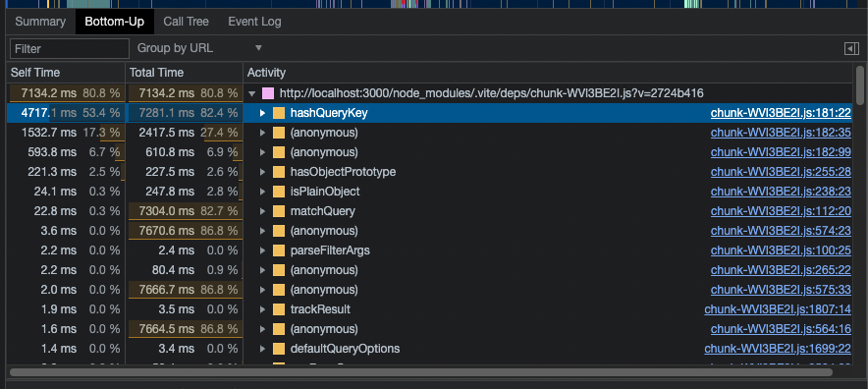The height and width of the screenshot is (389, 868).
Task: Open source link chunk-WVI3BE2I.js:181:22
Action: 781,113
